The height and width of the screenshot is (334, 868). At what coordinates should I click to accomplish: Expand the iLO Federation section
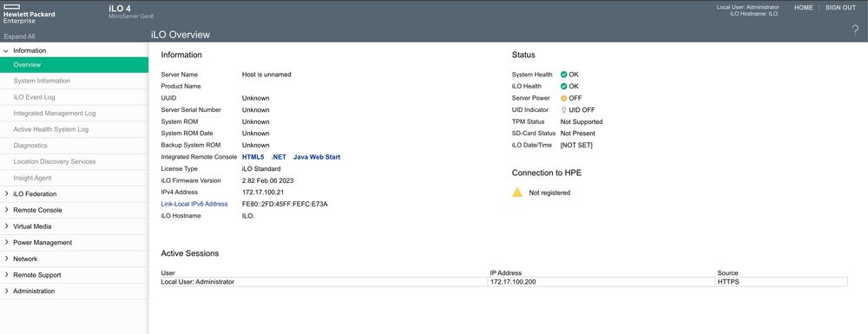6,194
